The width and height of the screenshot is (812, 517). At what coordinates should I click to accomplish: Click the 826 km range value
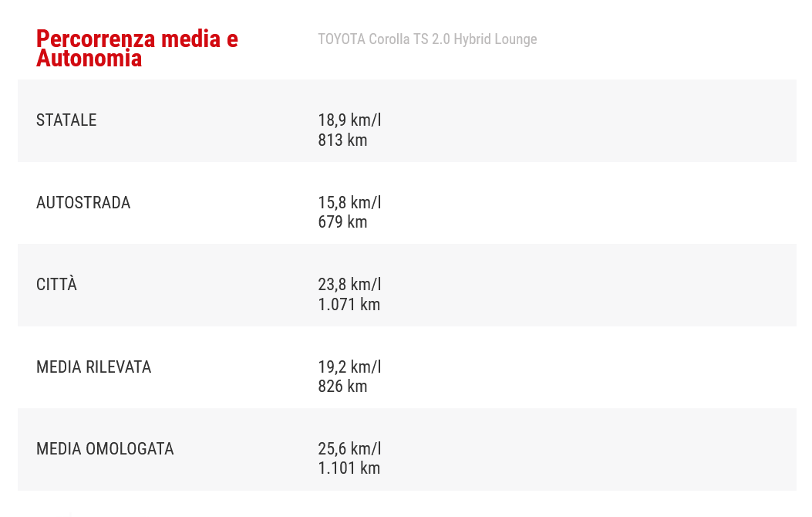coord(342,387)
